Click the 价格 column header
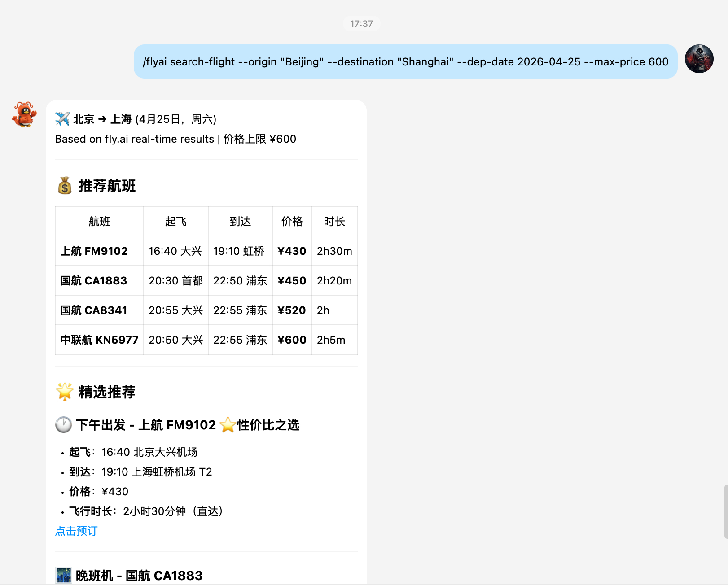Screen dimensions: 728x585 tap(292, 221)
